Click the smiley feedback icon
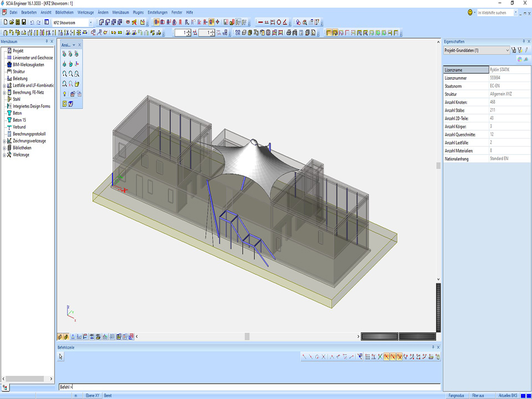 470,12
